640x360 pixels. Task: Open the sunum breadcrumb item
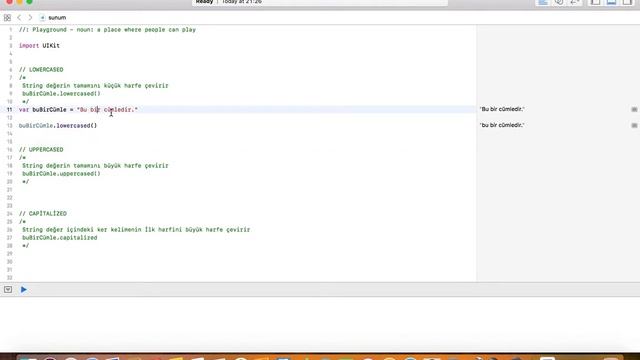pyautogui.click(x=57, y=18)
